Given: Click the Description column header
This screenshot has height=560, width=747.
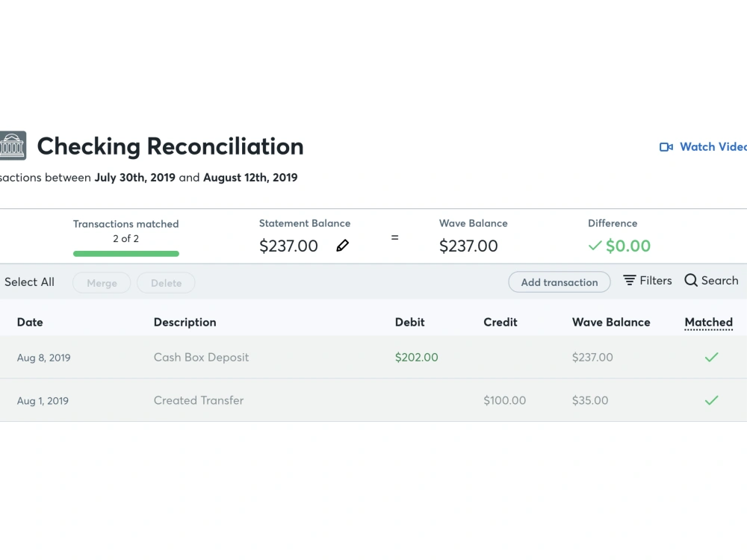Looking at the screenshot, I should coord(185,322).
